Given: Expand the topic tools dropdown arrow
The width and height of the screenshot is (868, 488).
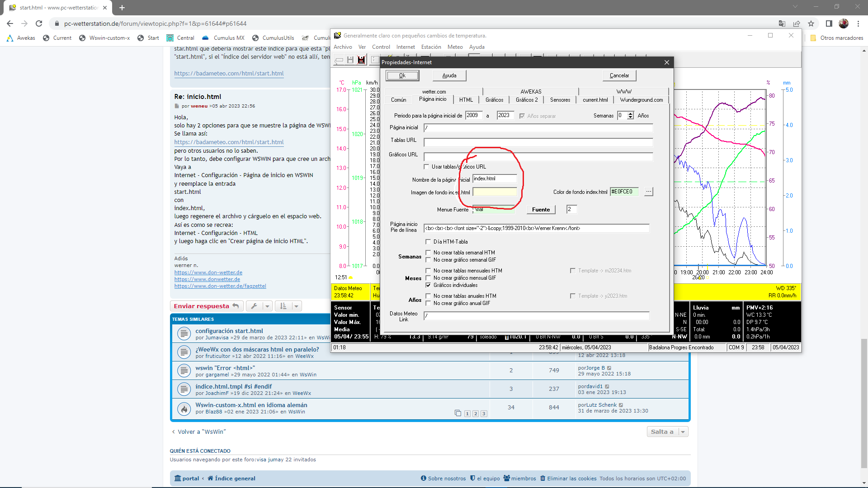Looking at the screenshot, I should (267, 306).
